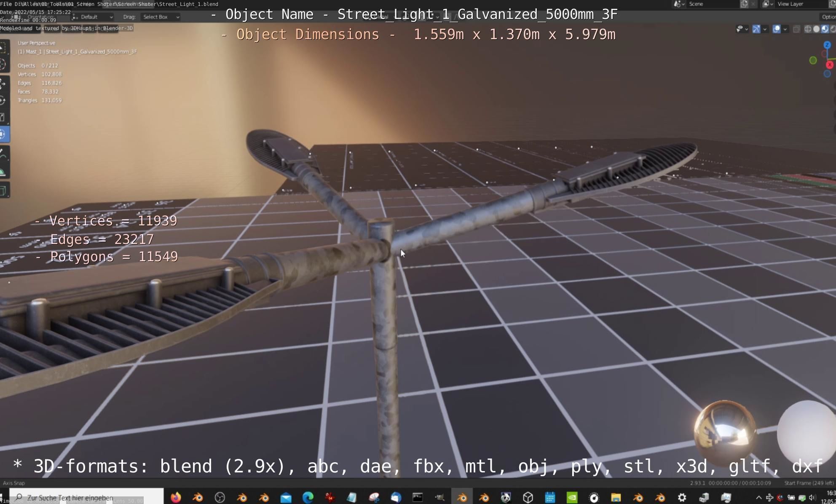
Task: Open the Mail app from the taskbar
Action: click(x=286, y=498)
